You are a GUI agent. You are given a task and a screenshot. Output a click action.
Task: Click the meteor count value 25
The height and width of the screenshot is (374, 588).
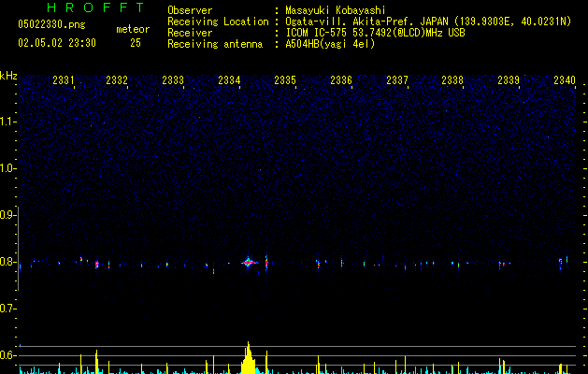tap(136, 43)
